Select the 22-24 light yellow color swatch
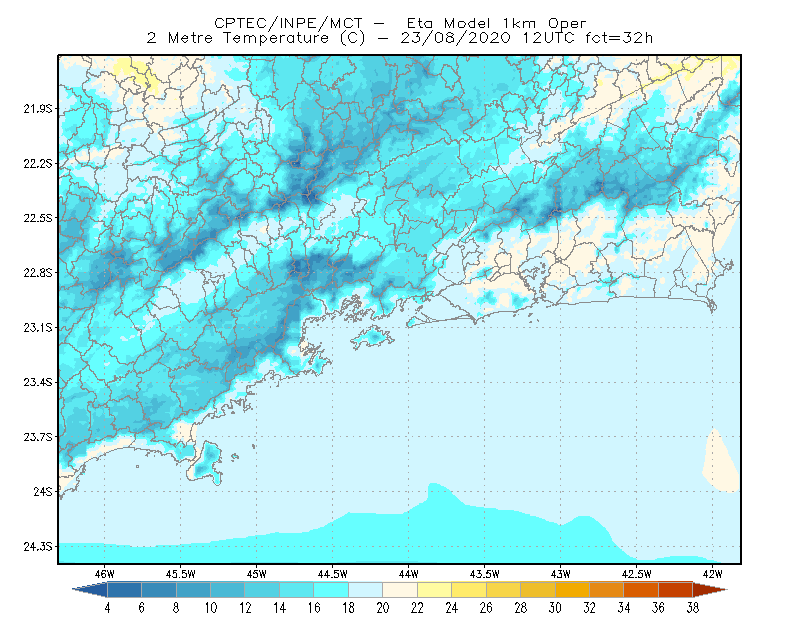Viewport: 800px width, 618px height. point(435,590)
